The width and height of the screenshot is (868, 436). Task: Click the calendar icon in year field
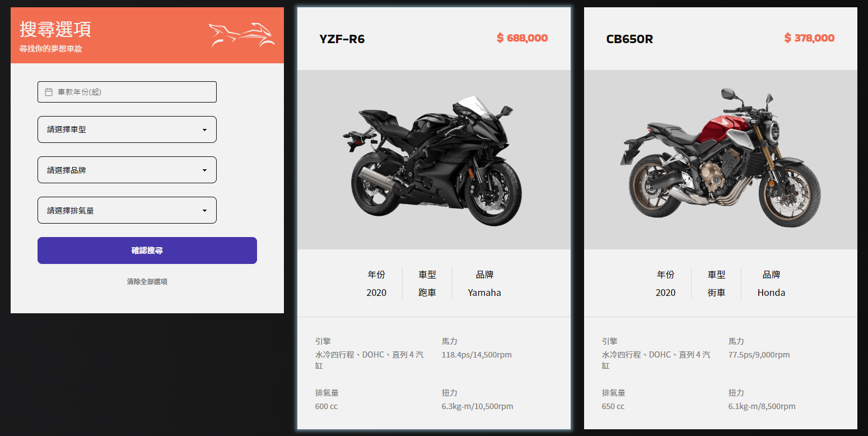tap(49, 92)
